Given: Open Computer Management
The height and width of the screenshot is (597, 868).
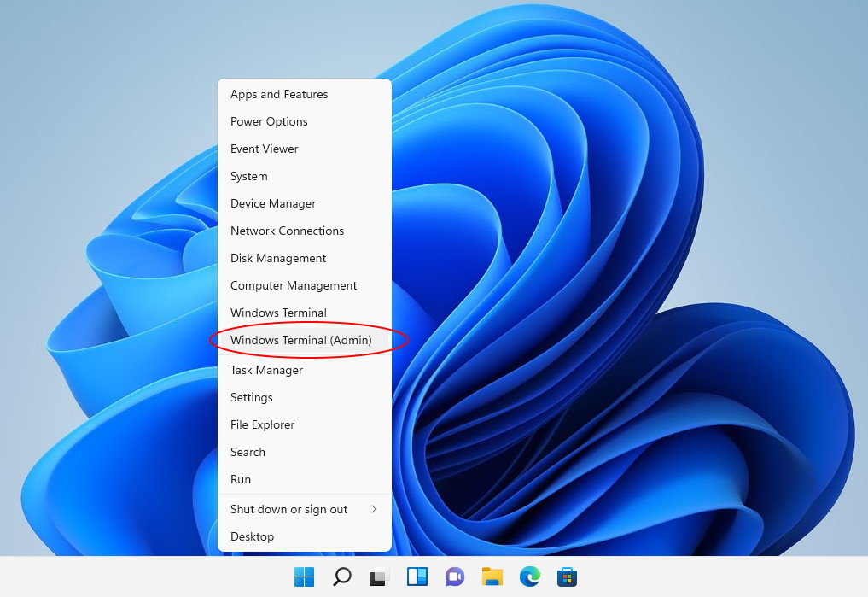Looking at the screenshot, I should click(x=293, y=285).
